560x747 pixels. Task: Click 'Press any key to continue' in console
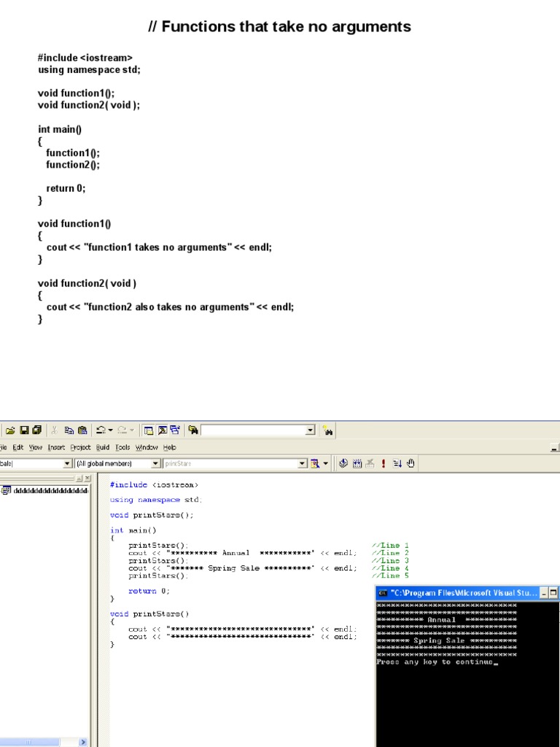click(x=435, y=662)
